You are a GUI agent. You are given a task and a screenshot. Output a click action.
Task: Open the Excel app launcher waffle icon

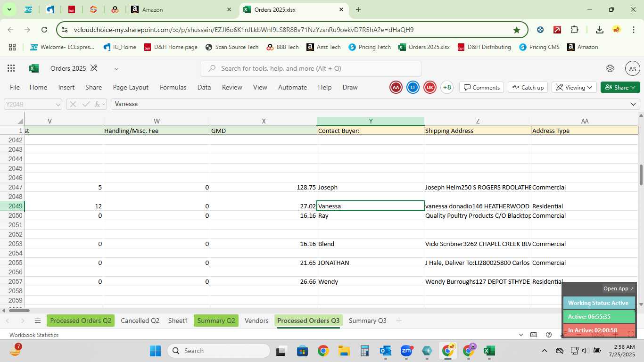(11, 68)
